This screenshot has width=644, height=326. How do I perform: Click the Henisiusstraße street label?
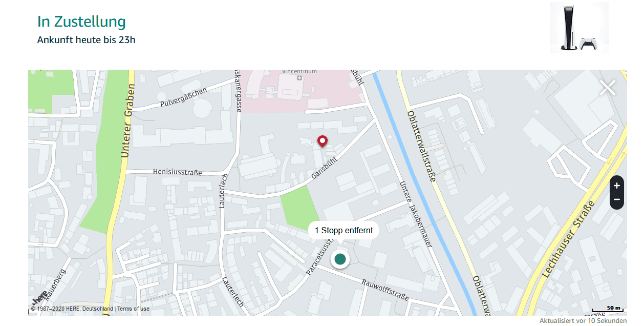click(x=177, y=172)
